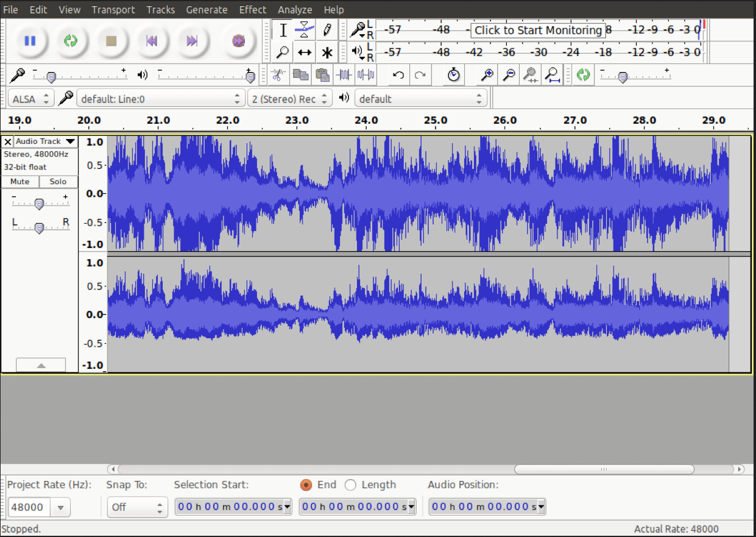Adjust the playback volume slider

coord(250,77)
